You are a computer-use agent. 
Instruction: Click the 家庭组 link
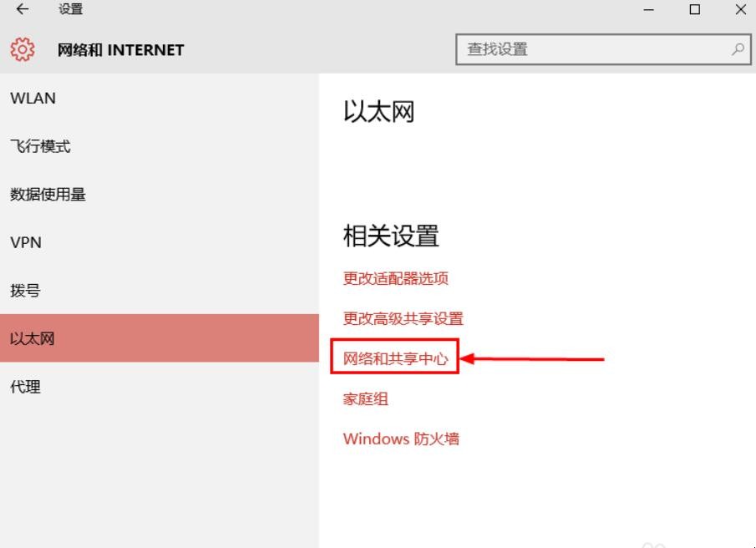[x=365, y=398]
